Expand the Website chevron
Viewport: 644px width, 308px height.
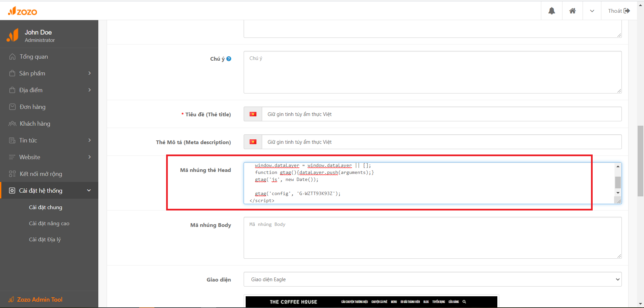point(90,157)
